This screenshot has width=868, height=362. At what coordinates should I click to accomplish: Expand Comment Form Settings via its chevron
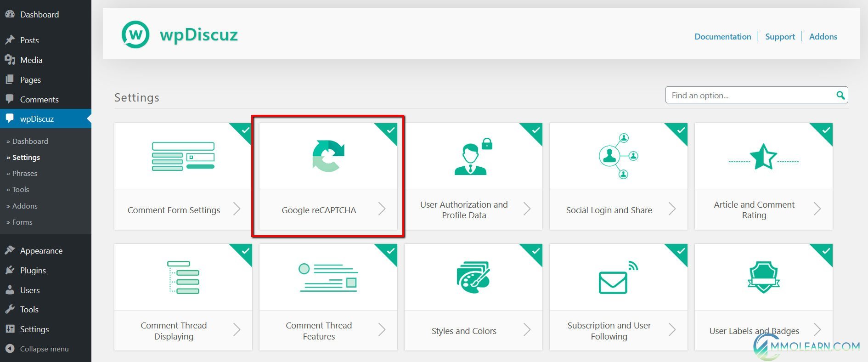point(237,209)
